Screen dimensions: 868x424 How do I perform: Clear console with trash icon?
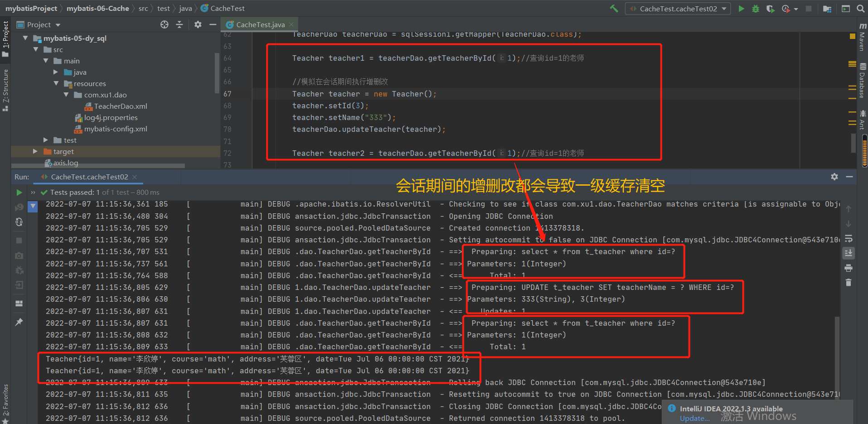coord(849,283)
